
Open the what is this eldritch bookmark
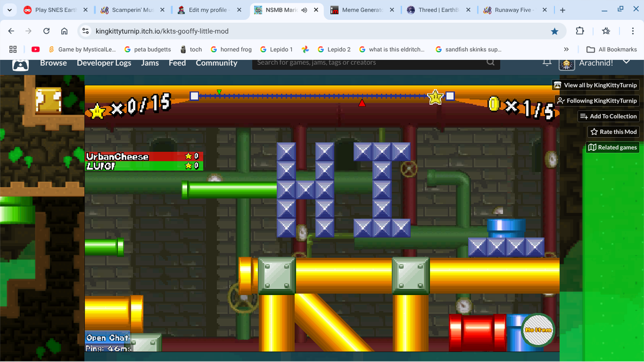[391, 49]
